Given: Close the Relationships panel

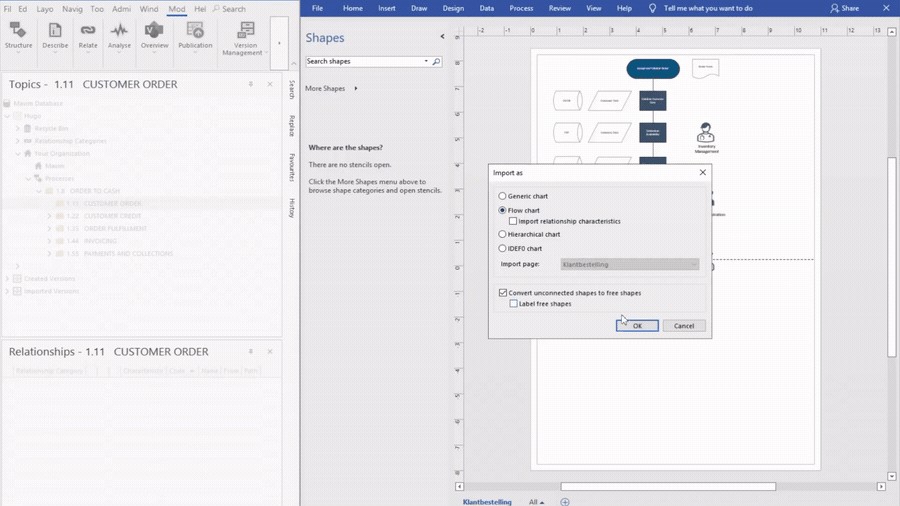Looking at the screenshot, I should click(270, 352).
